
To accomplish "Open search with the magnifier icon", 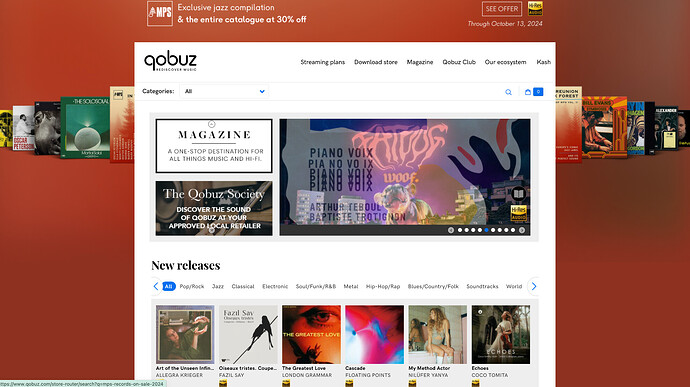I will (x=508, y=92).
